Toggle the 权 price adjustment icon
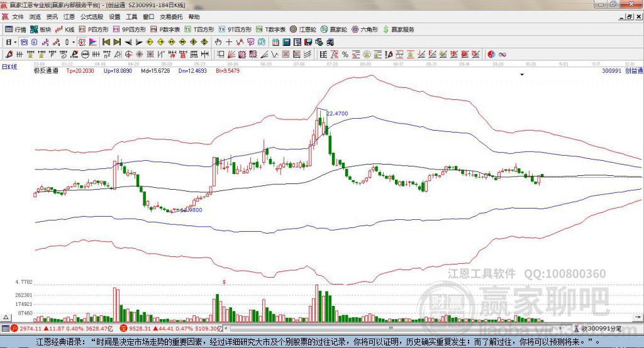 point(82,42)
